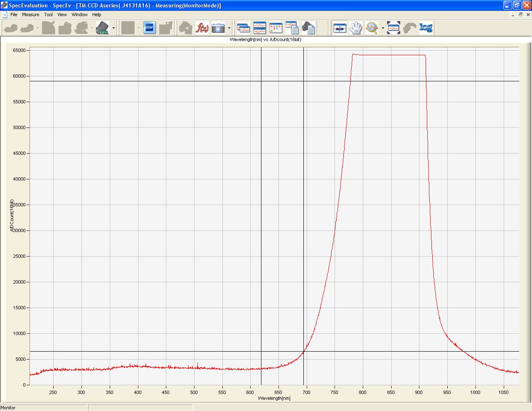Select the hand pan tool
532x411 pixels.
pyautogui.click(x=356, y=28)
